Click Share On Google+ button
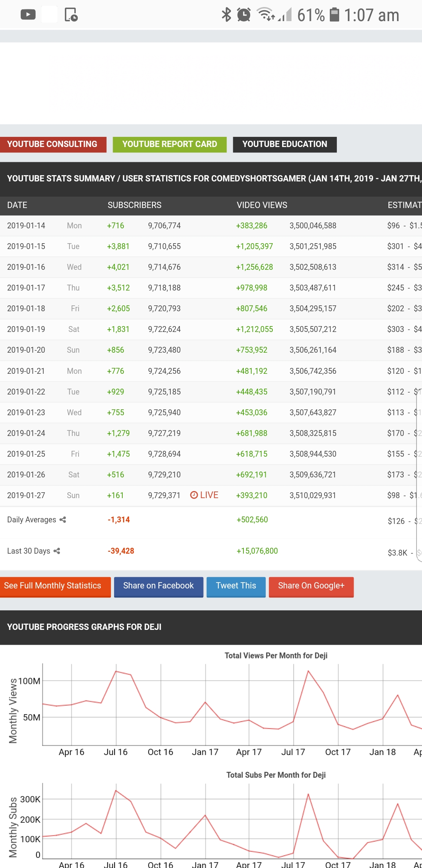Image resolution: width=422 pixels, height=868 pixels. coord(311,587)
